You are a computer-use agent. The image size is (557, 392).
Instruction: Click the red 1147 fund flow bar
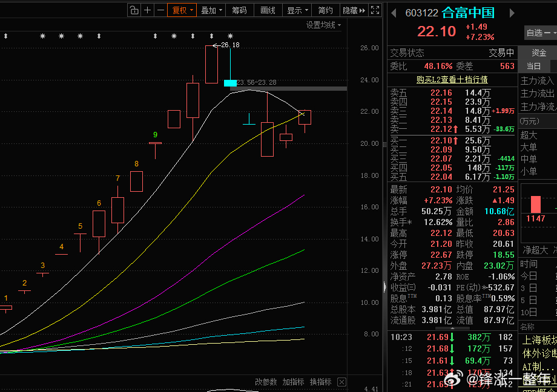pos(536,204)
